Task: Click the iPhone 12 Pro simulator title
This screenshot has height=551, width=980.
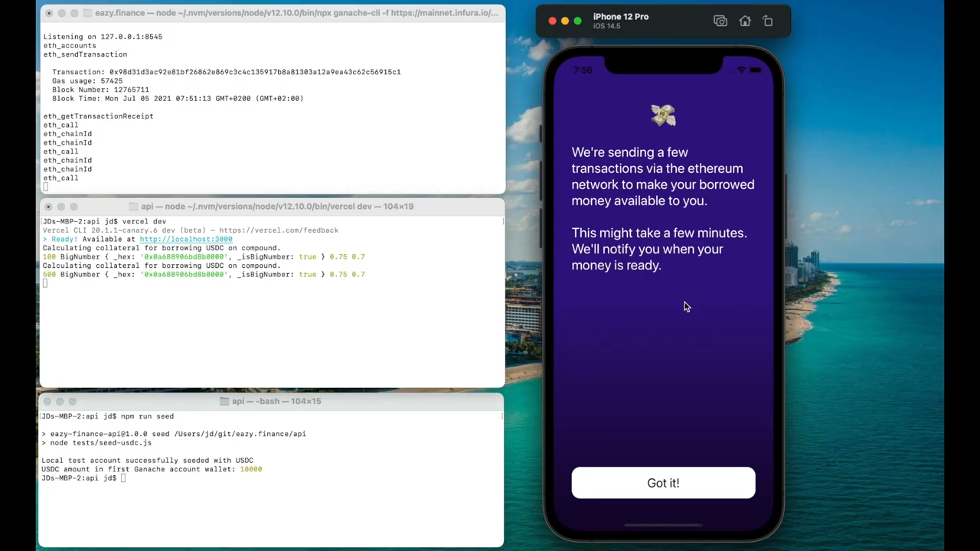Action: (x=621, y=17)
